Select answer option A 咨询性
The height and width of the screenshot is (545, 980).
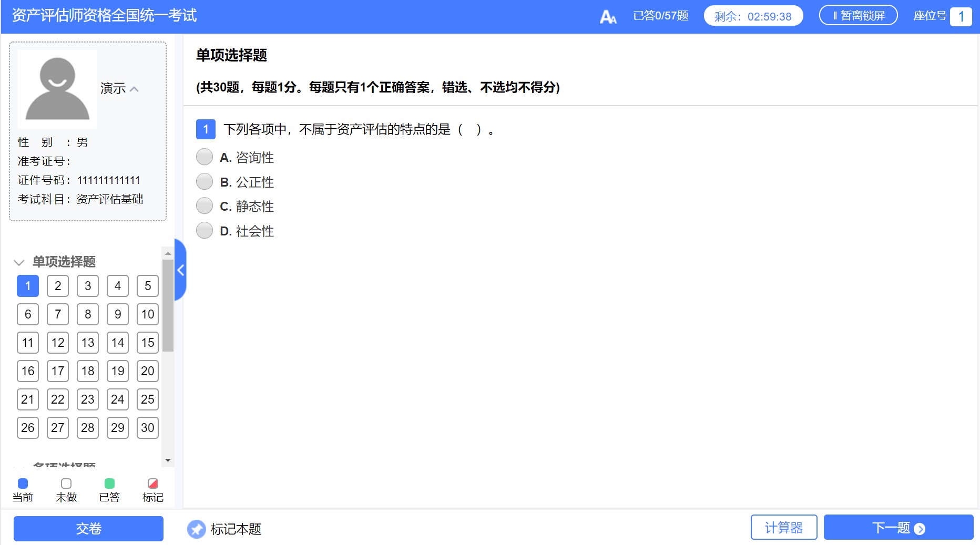[205, 156]
